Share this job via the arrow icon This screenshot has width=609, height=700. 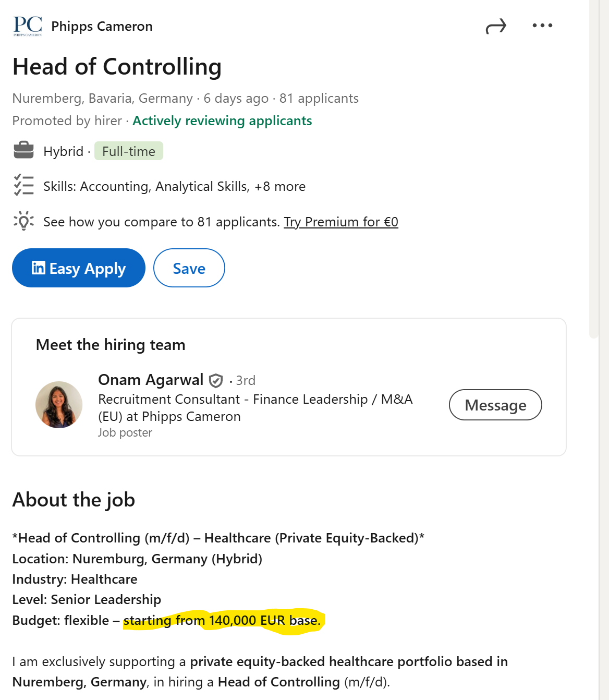496,26
